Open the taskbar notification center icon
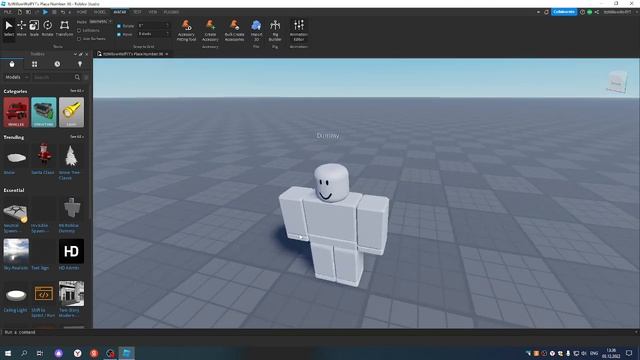 pyautogui.click(x=629, y=353)
